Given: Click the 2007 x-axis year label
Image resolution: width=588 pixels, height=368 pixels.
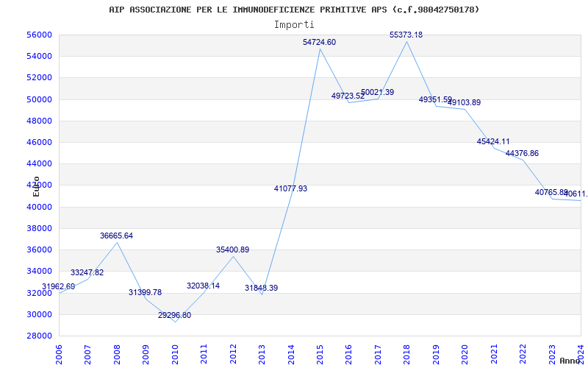Looking at the screenshot, I should [87, 353].
